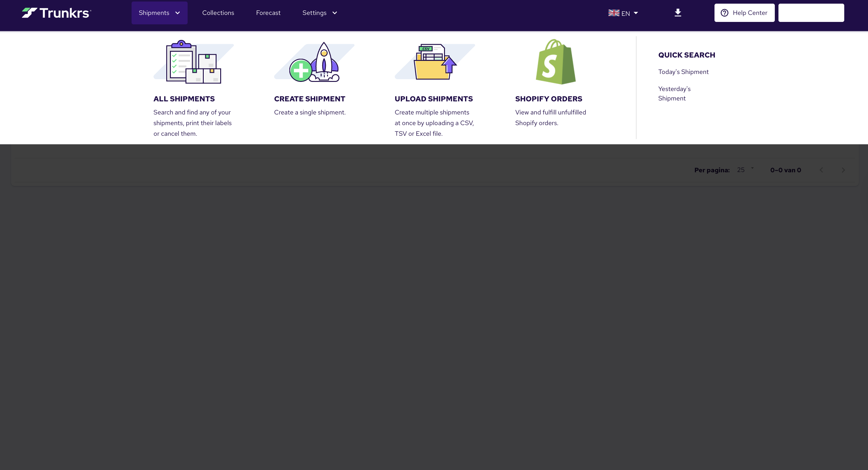The image size is (868, 470).
Task: Open Today's Shipment quick search
Action: pyautogui.click(x=683, y=72)
